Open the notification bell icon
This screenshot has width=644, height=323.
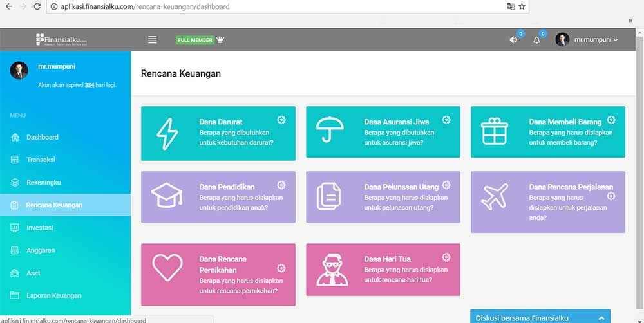tap(536, 40)
